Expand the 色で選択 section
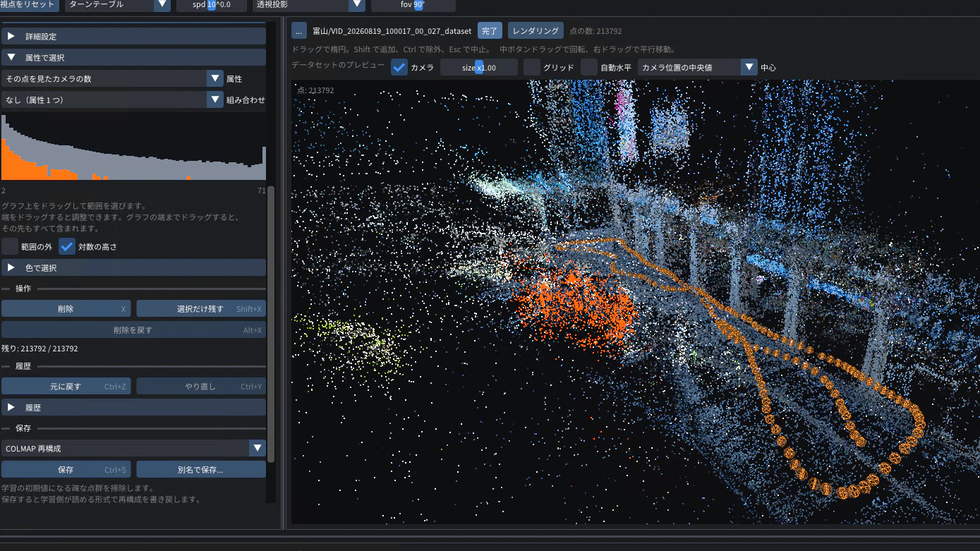Viewport: 980px width, 551px height. tap(133, 268)
